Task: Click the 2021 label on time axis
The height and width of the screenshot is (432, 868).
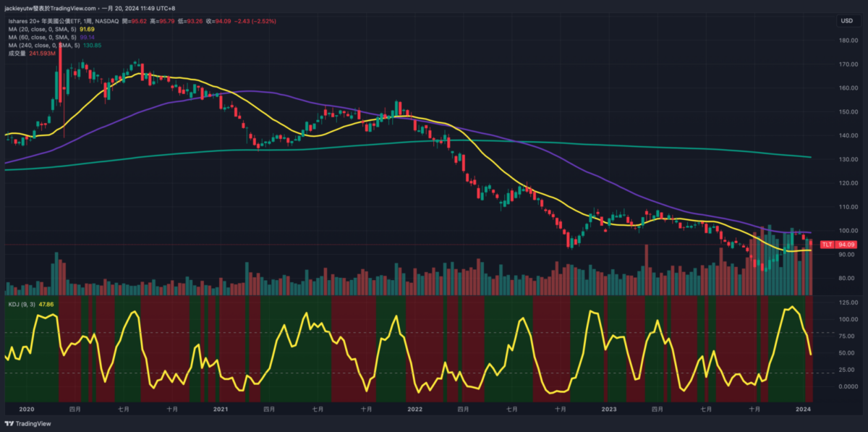Action: [x=221, y=409]
